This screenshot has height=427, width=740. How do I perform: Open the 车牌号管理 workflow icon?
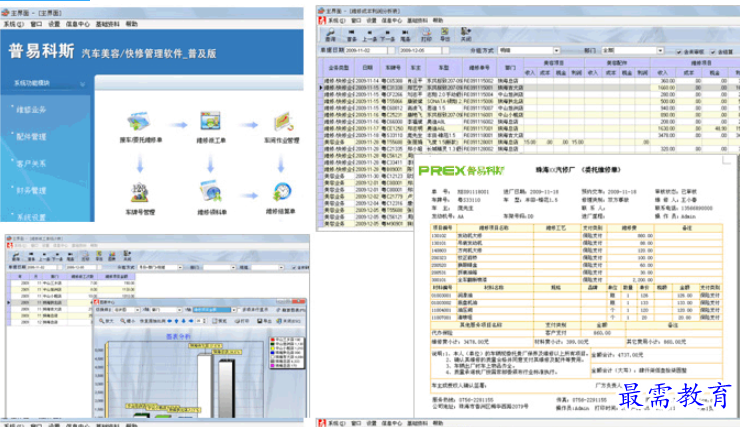tap(140, 193)
